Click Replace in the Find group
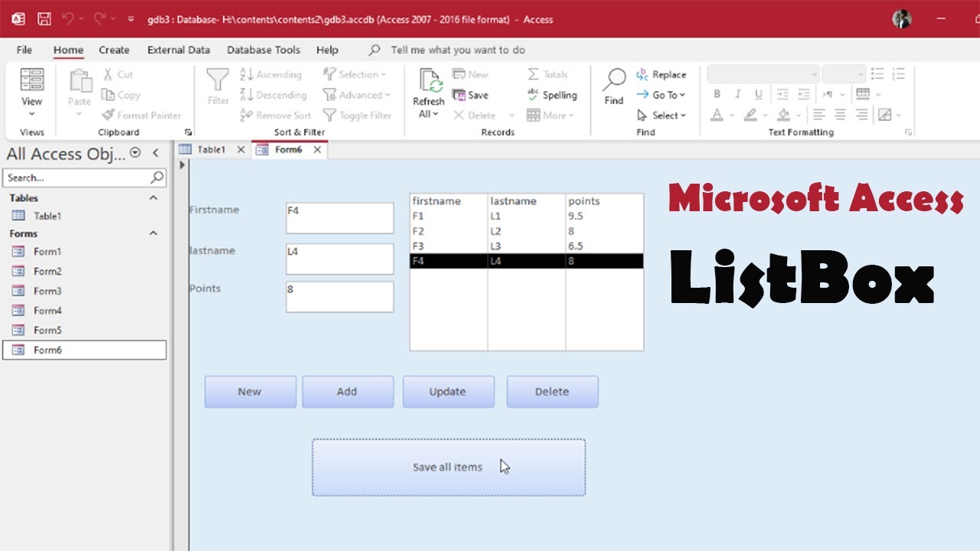The height and width of the screenshot is (551, 980). (661, 74)
